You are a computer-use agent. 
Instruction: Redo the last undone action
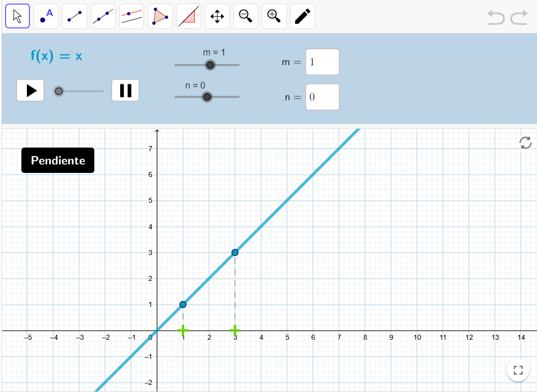[x=519, y=18]
